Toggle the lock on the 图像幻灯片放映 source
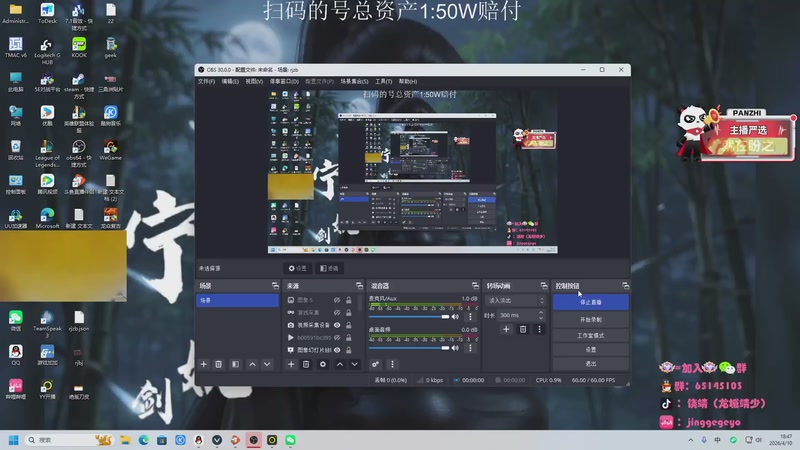This screenshot has width=800, height=450. 348,350
